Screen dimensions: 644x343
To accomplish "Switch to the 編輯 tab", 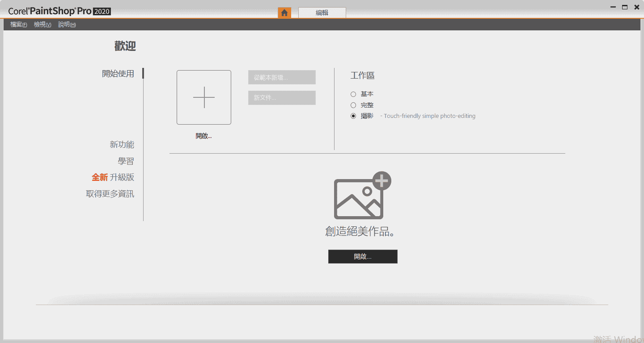I will [322, 13].
